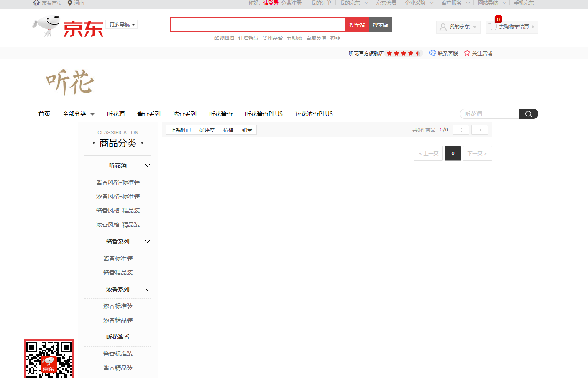Open the 更多导航 dropdown
This screenshot has width=588, height=378.
click(x=122, y=25)
